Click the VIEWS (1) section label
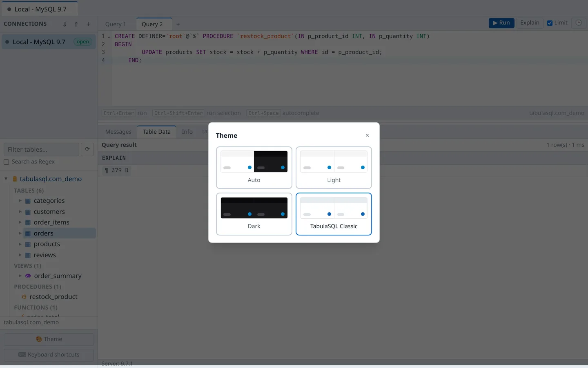Screen dimensions: 588x368 pyautogui.click(x=27, y=266)
